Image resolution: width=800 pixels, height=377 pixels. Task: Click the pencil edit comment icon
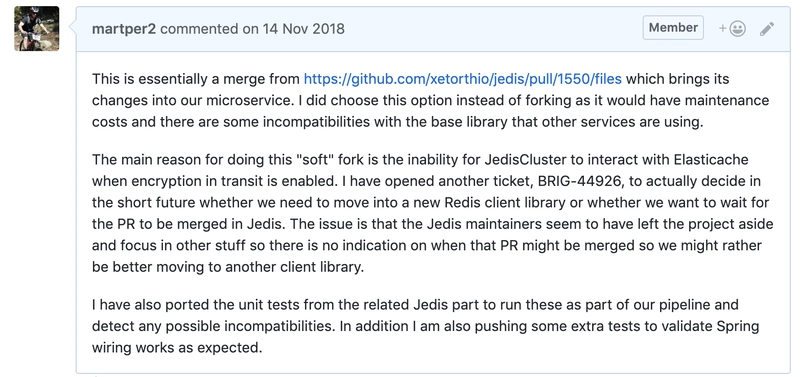[767, 29]
